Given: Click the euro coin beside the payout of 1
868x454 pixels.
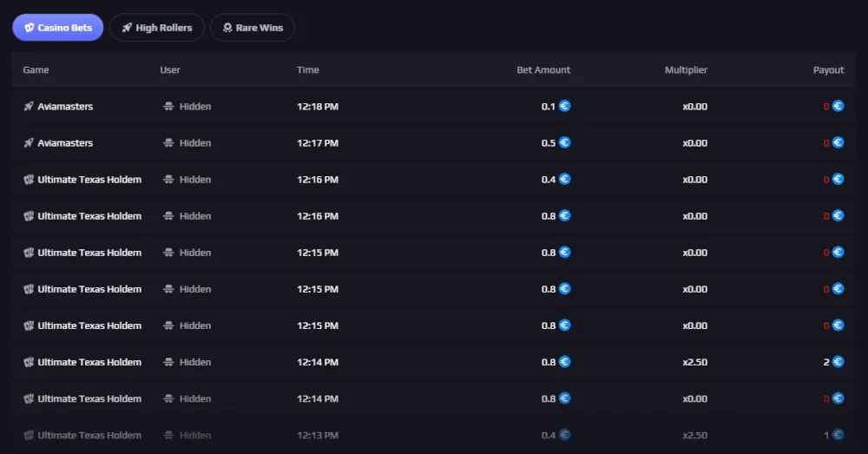Looking at the screenshot, I should [838, 435].
